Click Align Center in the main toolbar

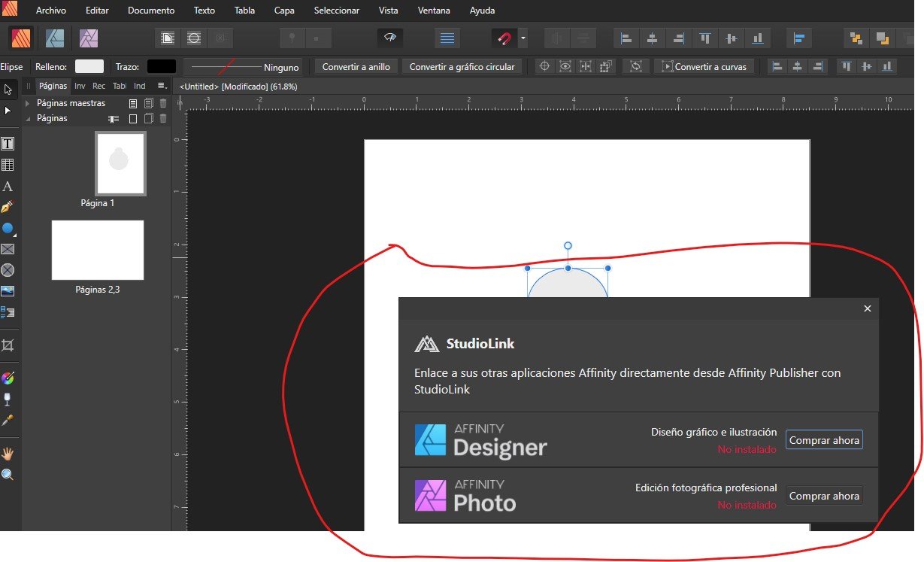(x=653, y=38)
